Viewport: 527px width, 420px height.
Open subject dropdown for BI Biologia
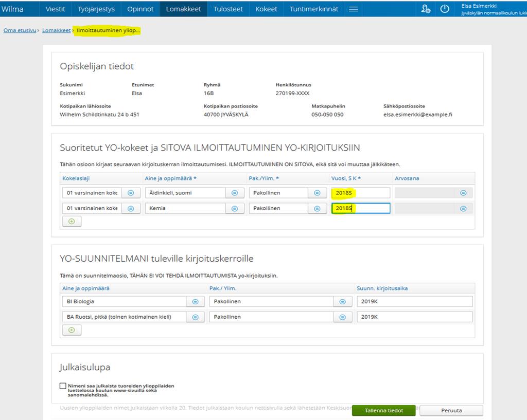195,301
